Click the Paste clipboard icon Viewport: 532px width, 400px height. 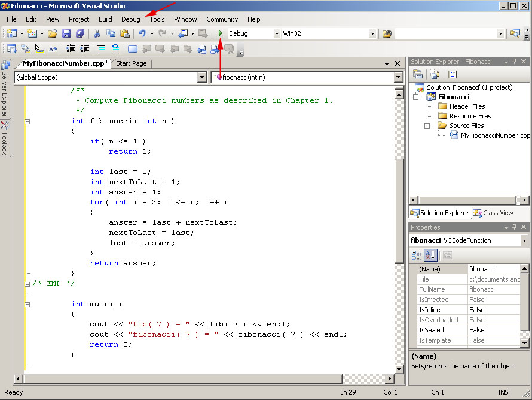pyautogui.click(x=125, y=33)
